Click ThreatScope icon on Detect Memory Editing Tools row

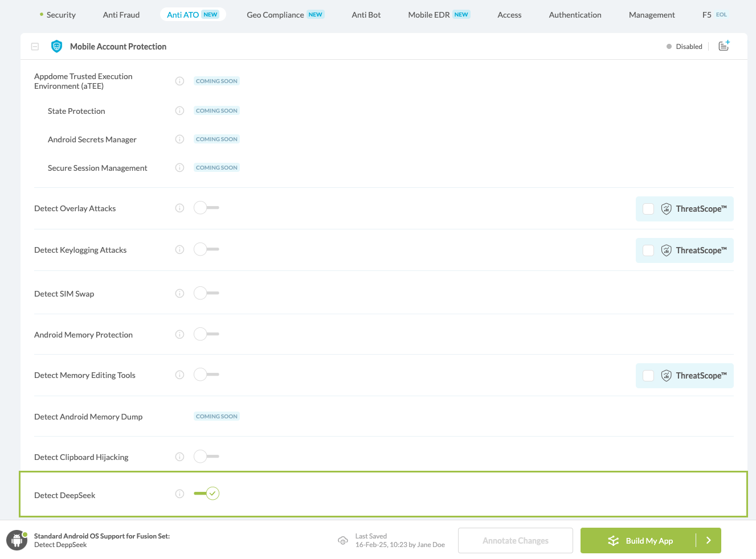pos(666,376)
